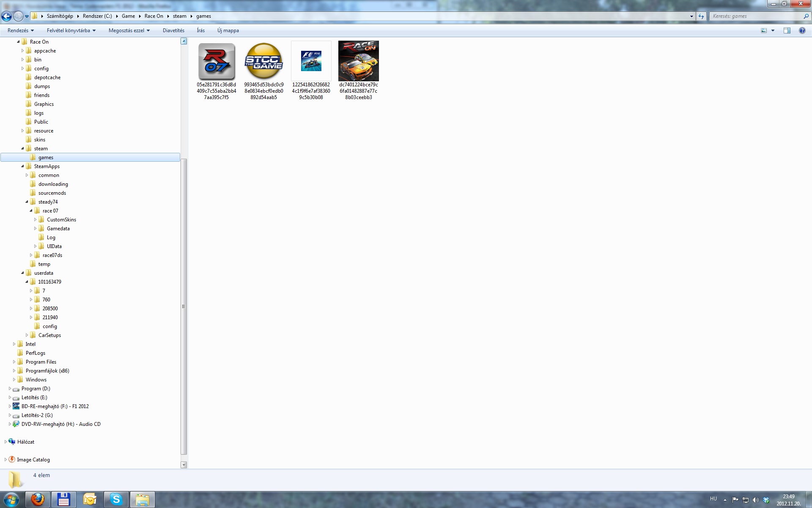Click navigation pane scrollbar down arrow
Viewport: 812px width, 508px height.
tap(184, 465)
